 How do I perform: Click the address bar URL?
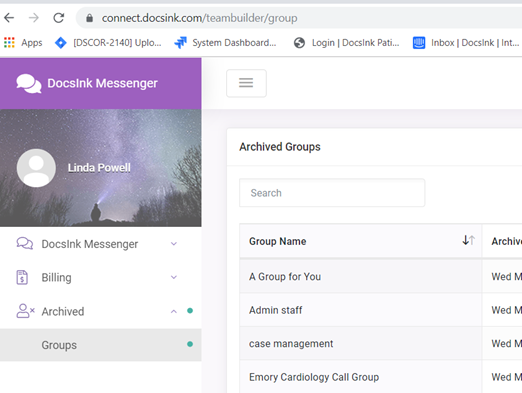(x=199, y=18)
